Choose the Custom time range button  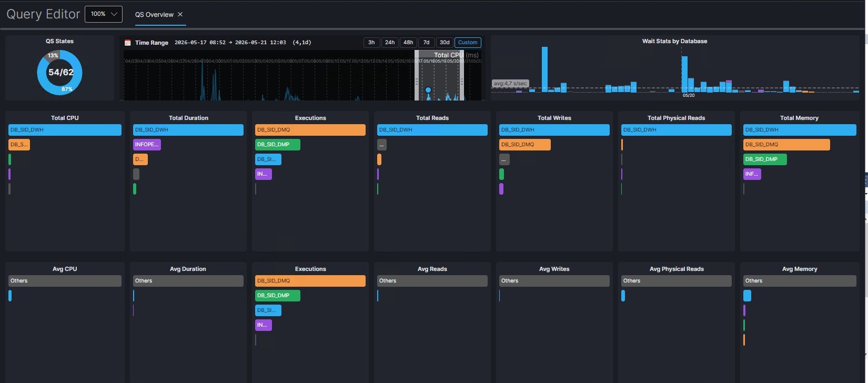point(468,43)
